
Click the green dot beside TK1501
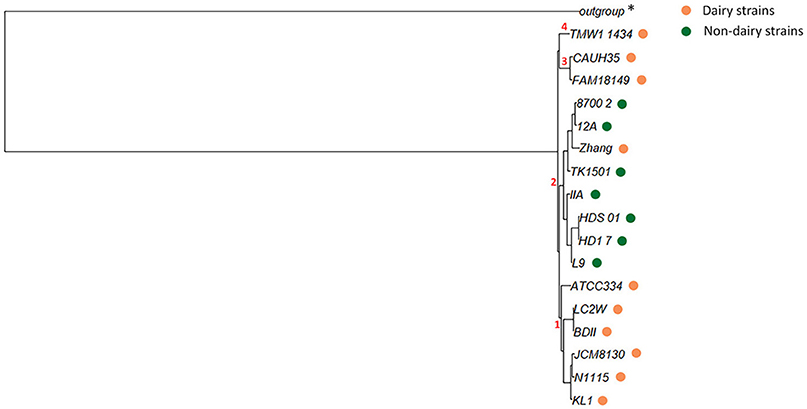coord(621,171)
